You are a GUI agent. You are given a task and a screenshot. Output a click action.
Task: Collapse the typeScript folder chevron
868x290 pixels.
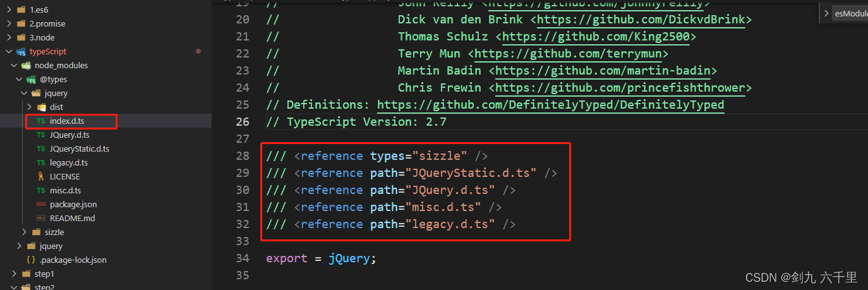(x=8, y=51)
